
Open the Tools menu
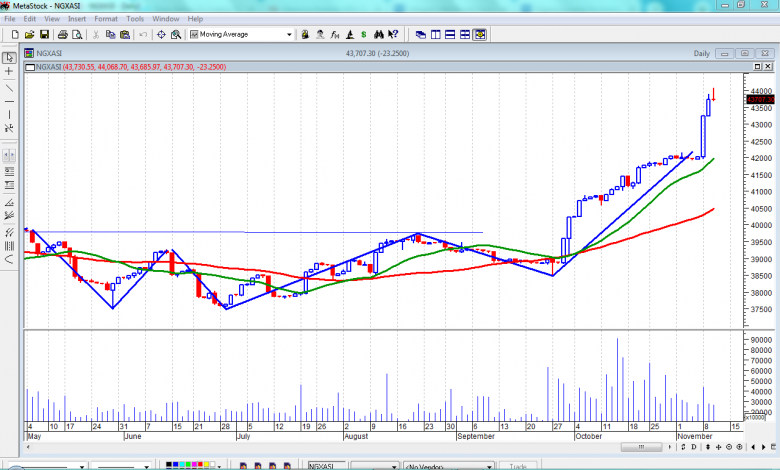[x=135, y=19]
